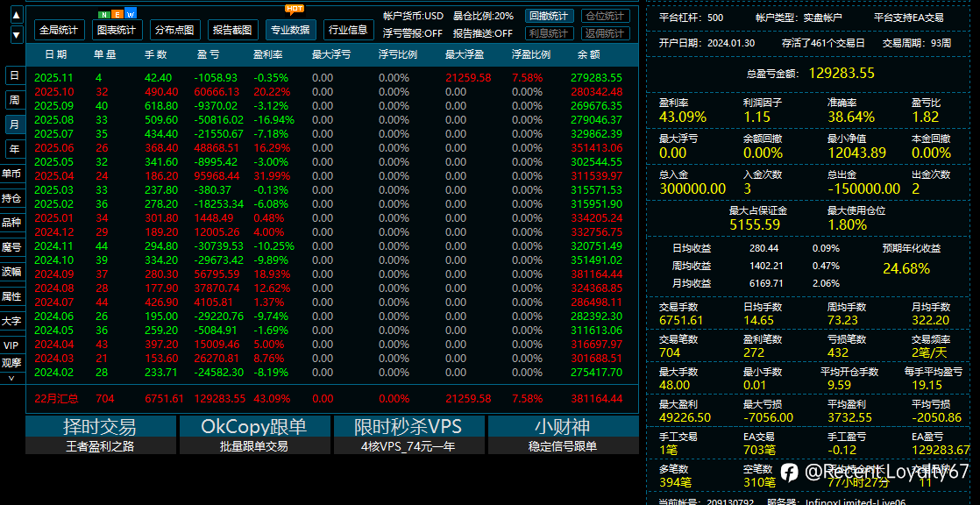Click the EA交易 value 703笔
This screenshot has width=980, height=505.
pos(759,450)
